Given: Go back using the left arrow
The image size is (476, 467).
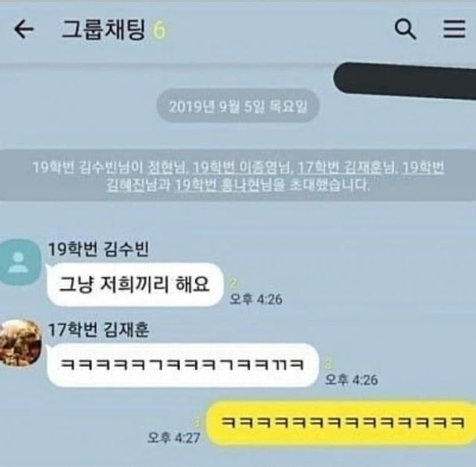Looking at the screenshot, I should click(x=24, y=29).
